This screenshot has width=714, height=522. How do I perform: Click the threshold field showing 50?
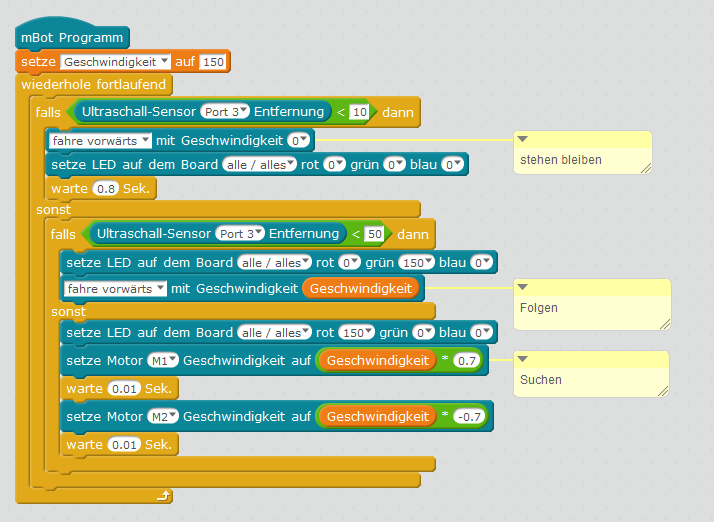375,234
